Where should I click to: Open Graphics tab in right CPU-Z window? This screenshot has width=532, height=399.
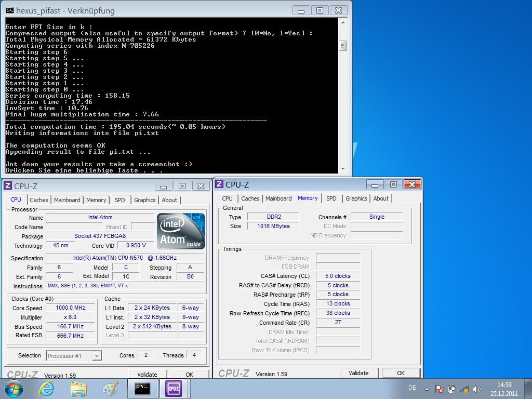[x=356, y=198]
